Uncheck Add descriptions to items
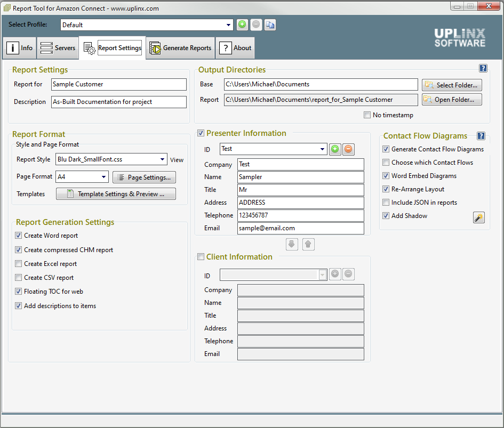 click(x=18, y=306)
